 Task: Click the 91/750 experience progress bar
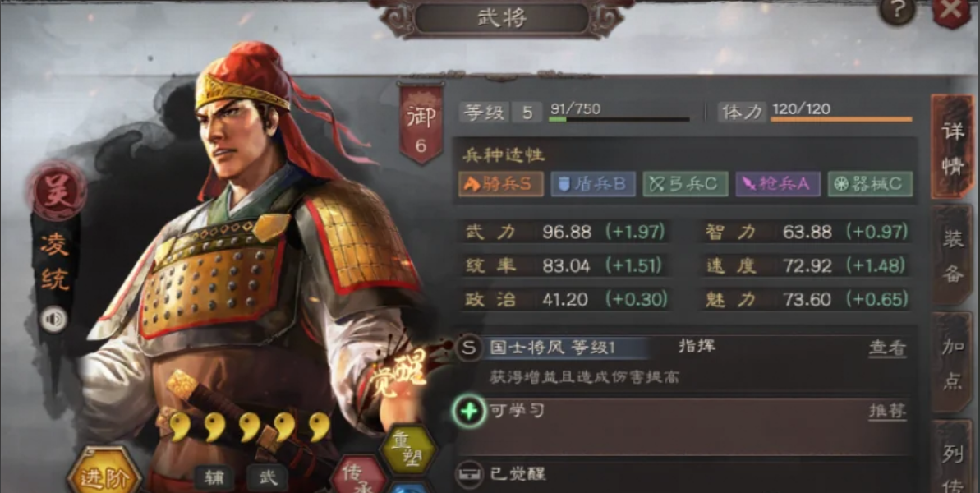(619, 118)
